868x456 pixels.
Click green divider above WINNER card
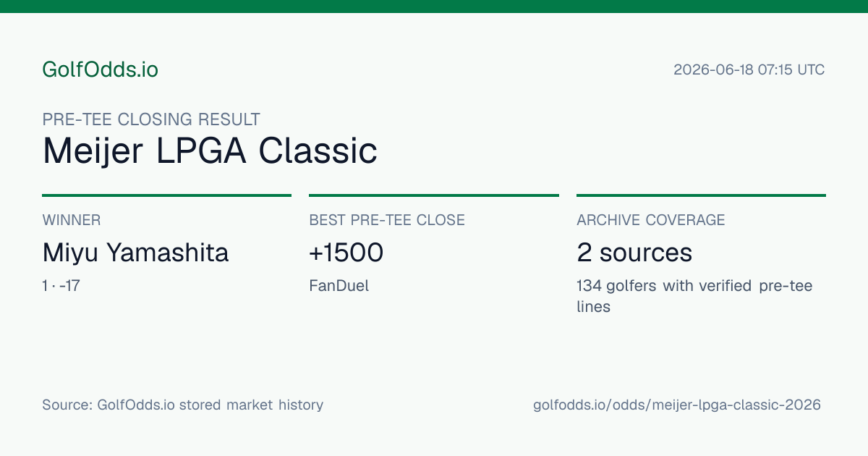pyautogui.click(x=166, y=195)
